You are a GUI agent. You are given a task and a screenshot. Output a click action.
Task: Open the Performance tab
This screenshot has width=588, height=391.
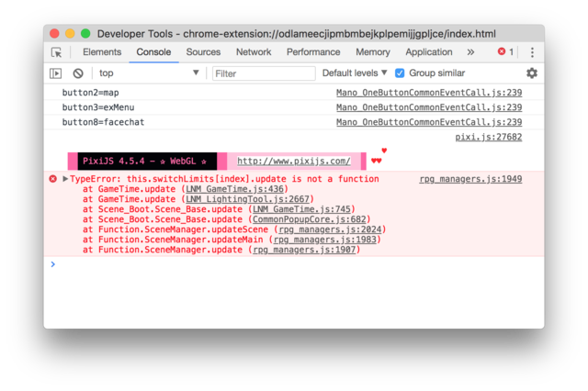(313, 52)
